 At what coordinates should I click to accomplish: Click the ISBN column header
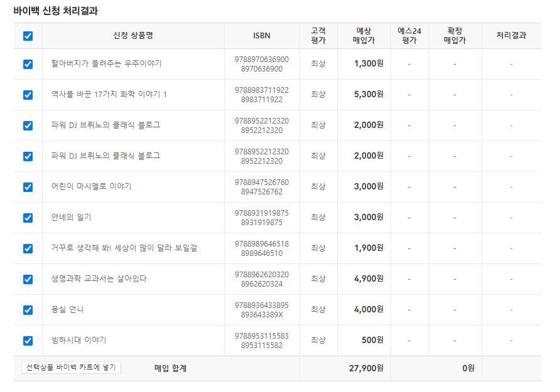[262, 36]
